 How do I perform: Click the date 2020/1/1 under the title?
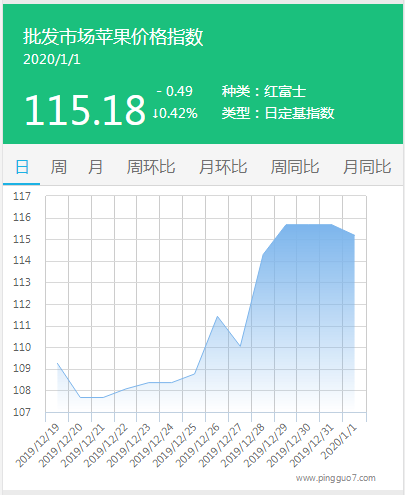point(52,59)
